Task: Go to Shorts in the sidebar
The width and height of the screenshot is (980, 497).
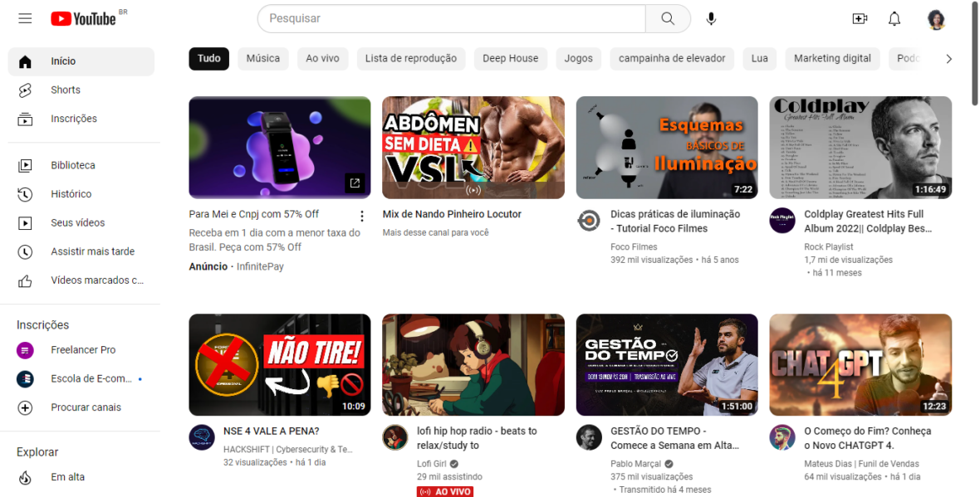Action: click(x=66, y=89)
